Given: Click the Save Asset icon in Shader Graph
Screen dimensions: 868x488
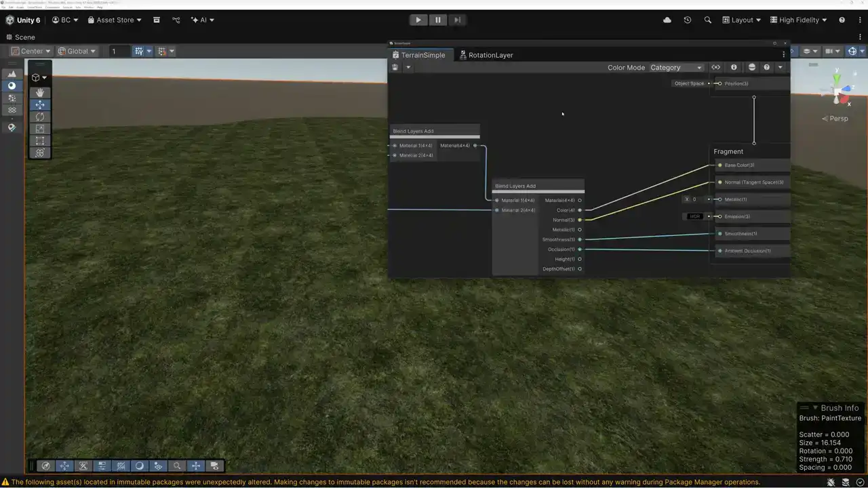Looking at the screenshot, I should pos(395,67).
